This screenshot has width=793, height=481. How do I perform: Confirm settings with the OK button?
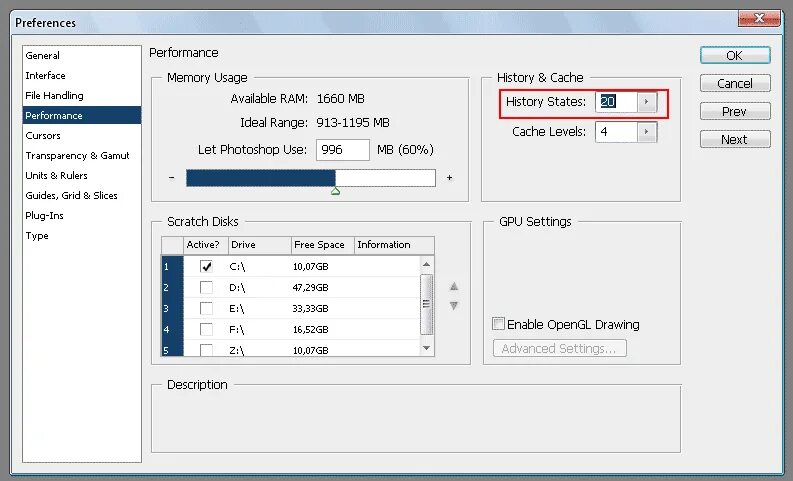tap(735, 55)
